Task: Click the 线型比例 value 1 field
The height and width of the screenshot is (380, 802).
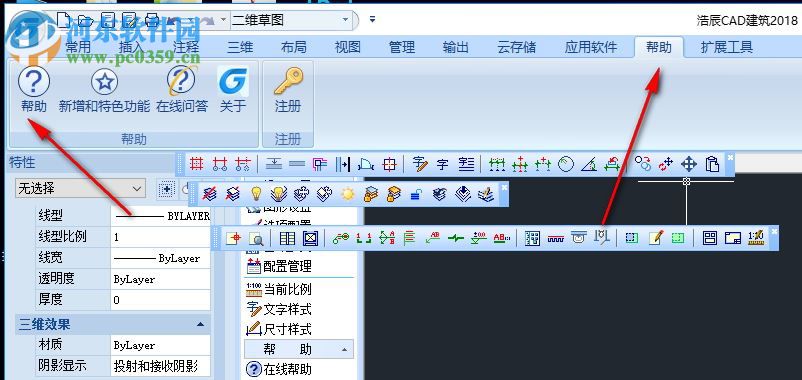Action: [161, 237]
